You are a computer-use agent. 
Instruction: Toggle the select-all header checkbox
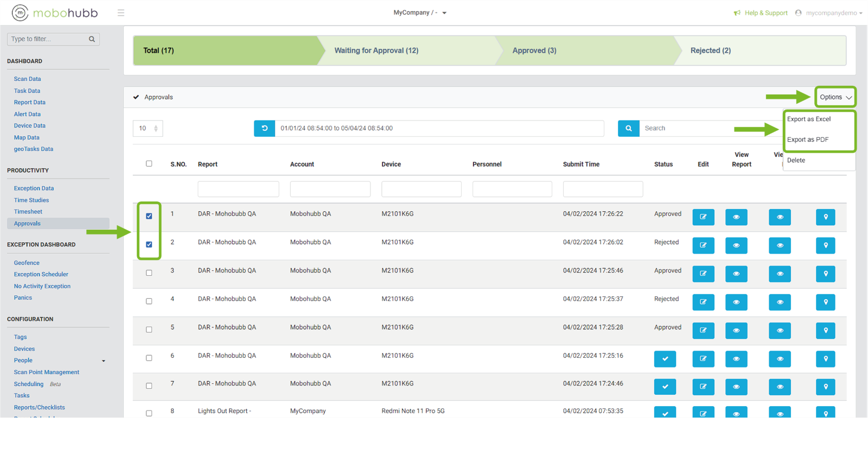pyautogui.click(x=149, y=163)
